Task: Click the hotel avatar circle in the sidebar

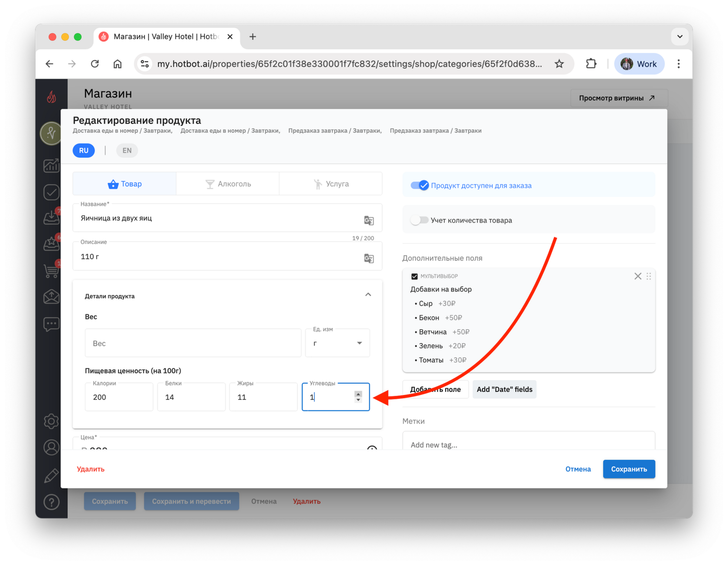Action: pos(51,133)
